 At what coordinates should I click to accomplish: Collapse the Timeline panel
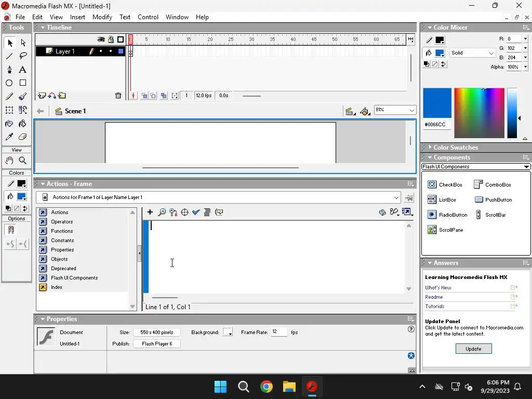click(43, 28)
